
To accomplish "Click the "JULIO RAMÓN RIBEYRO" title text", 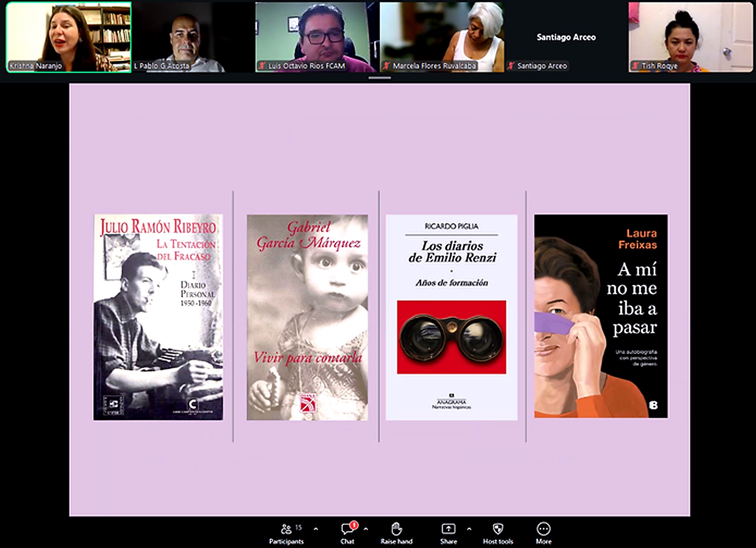I will (158, 227).
